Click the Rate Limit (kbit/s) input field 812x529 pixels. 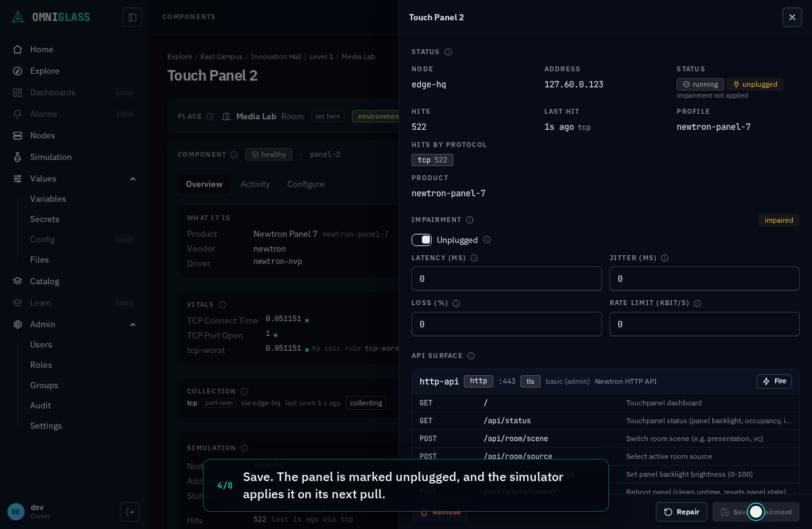(x=704, y=324)
